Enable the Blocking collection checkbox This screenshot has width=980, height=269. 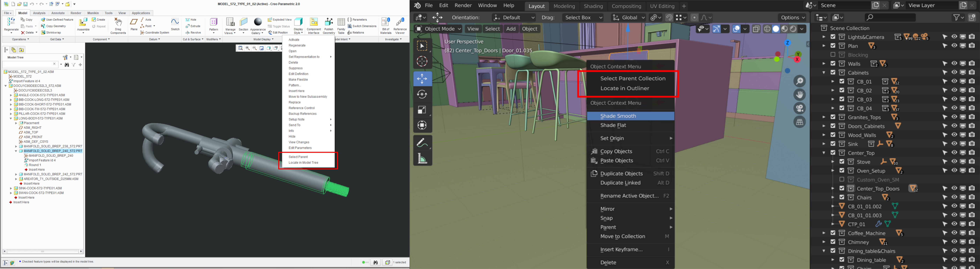point(833,55)
